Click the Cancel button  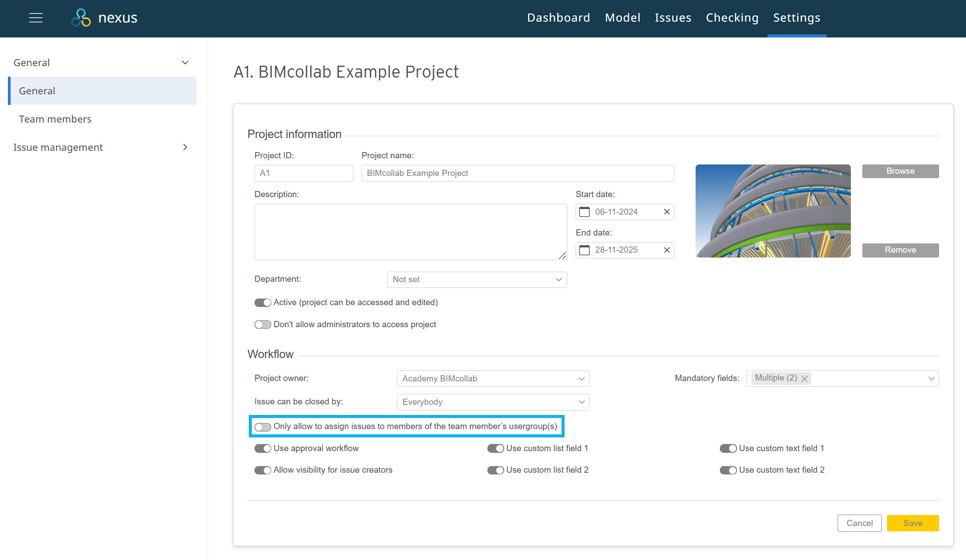859,523
